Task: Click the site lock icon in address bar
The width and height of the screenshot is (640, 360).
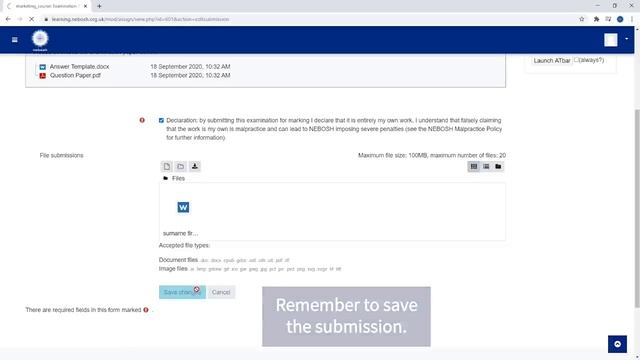Action: 46,19
